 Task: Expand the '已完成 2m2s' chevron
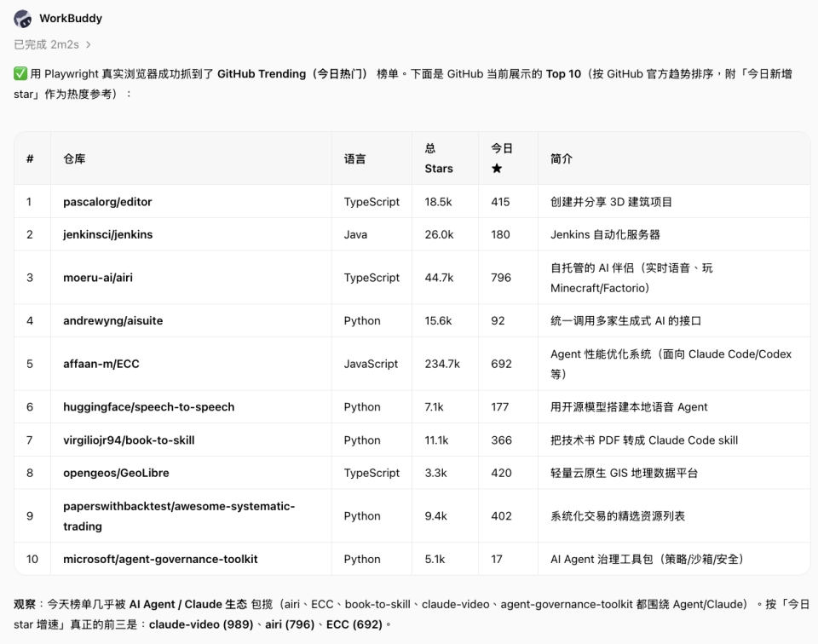point(88,45)
